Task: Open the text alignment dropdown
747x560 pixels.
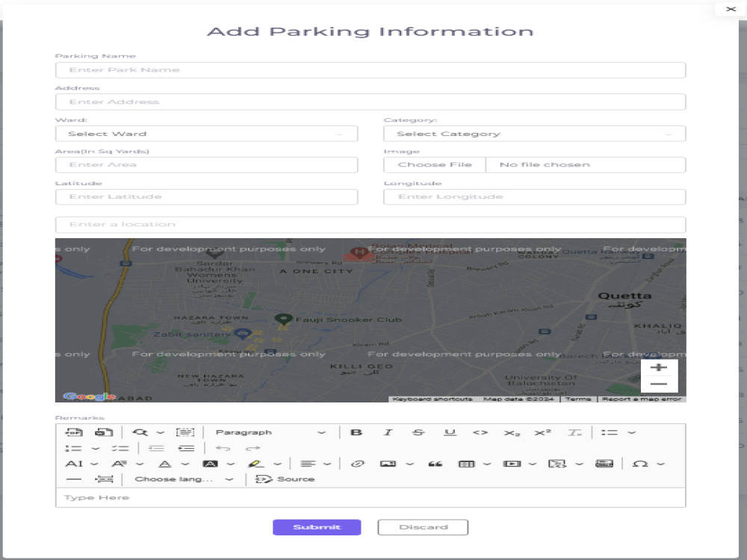Action: pos(315,464)
